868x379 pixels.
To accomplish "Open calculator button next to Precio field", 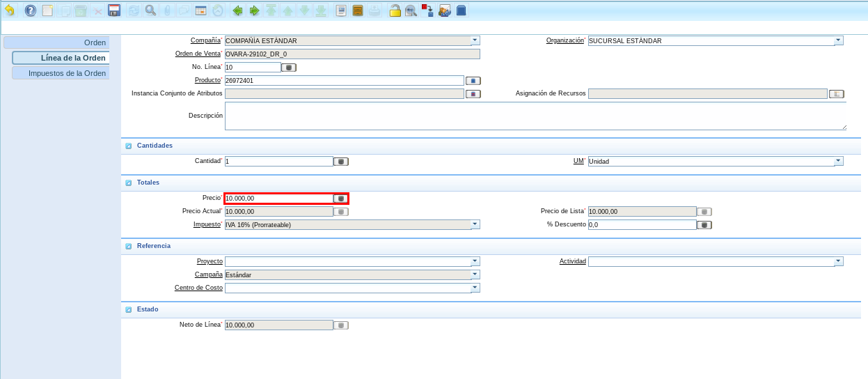I will click(341, 199).
